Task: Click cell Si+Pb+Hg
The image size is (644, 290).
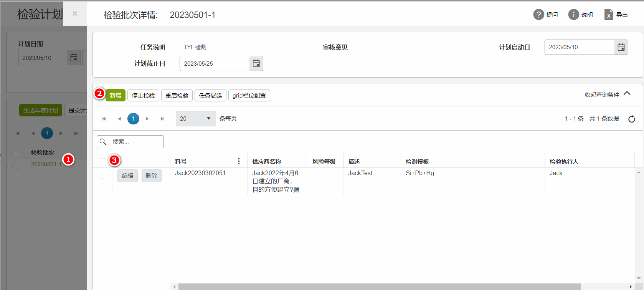Action: 420,173
